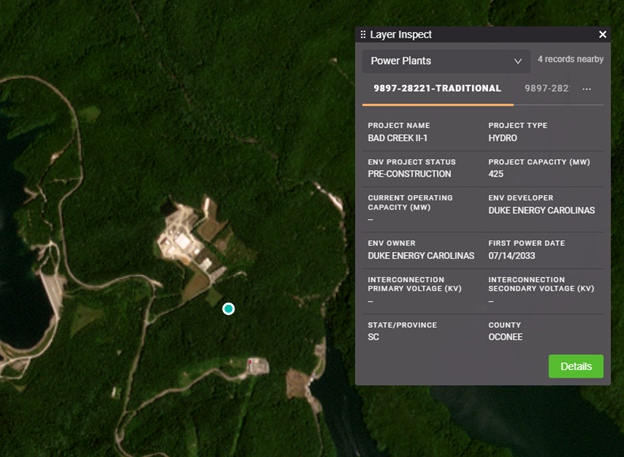Screen dimensions: 624x457
Task: Click the first power date 07/14/2033
Action: tap(514, 256)
